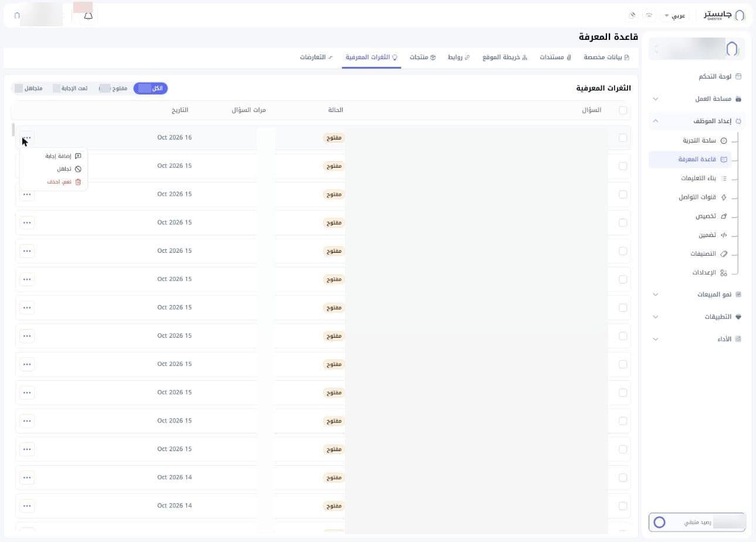Switch to the روابط tab
This screenshot has width=756, height=542.
459,57
